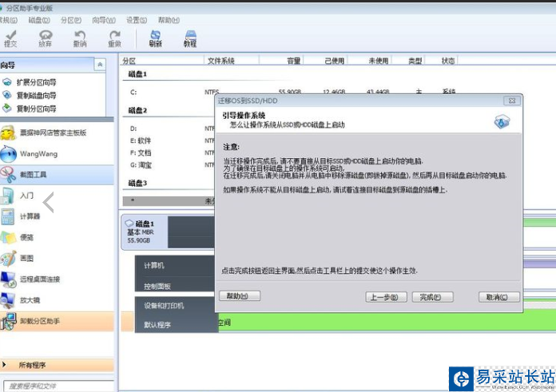Click the 未使用 column header
This screenshot has width=556, height=392.
pos(370,61)
